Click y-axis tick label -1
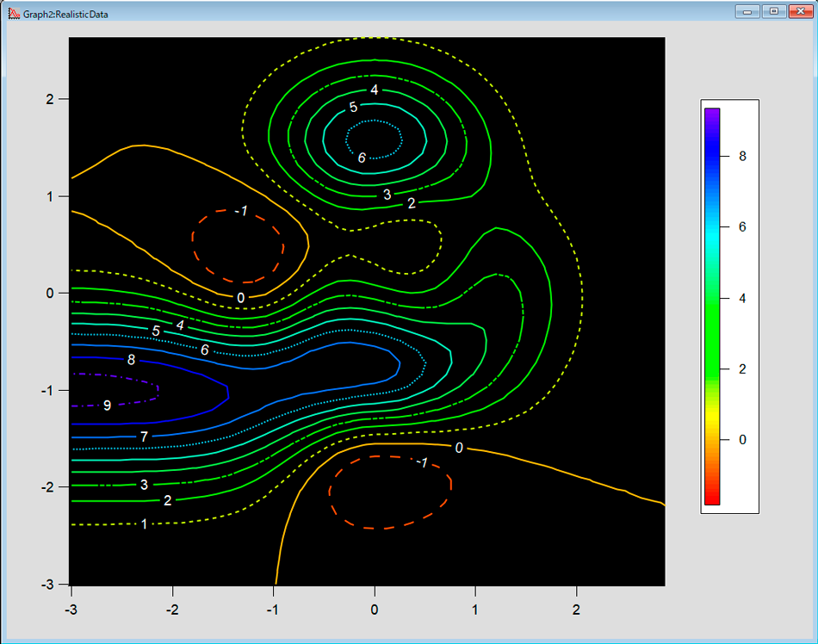 coord(47,391)
